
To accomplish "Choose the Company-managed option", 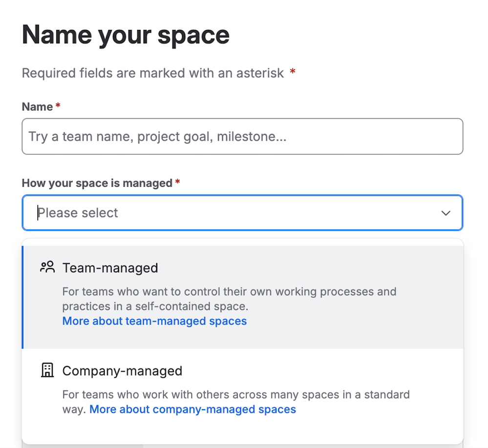I will 122,371.
